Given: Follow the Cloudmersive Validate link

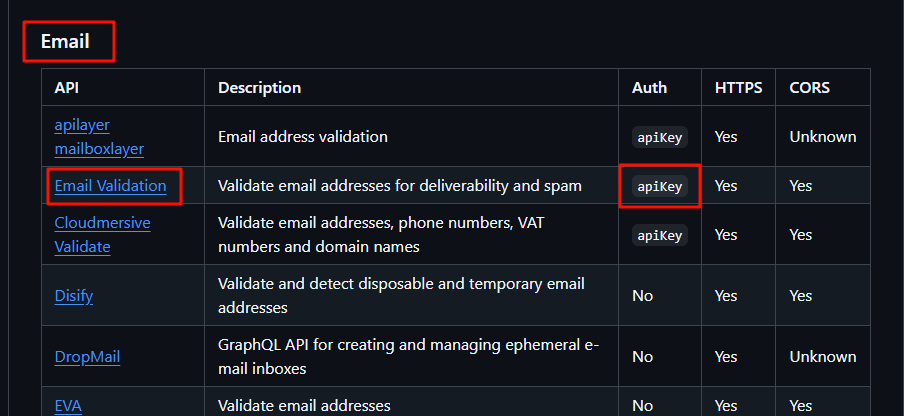Looking at the screenshot, I should pos(103,235).
